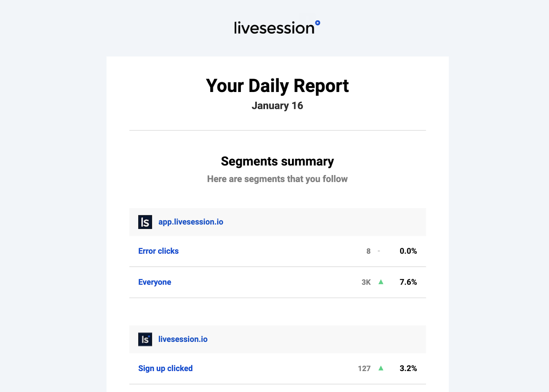Visit livesession.io from the segment header

pyautogui.click(x=183, y=339)
